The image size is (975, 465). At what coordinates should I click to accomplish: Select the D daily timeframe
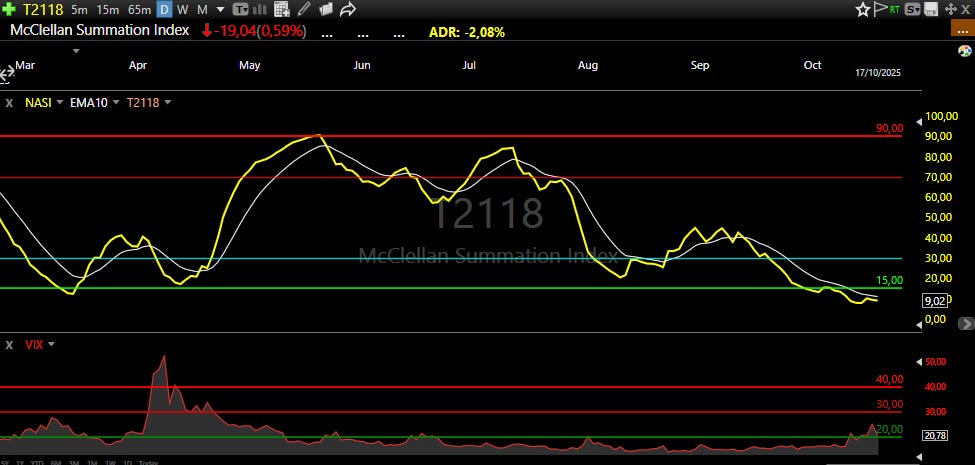(x=164, y=9)
